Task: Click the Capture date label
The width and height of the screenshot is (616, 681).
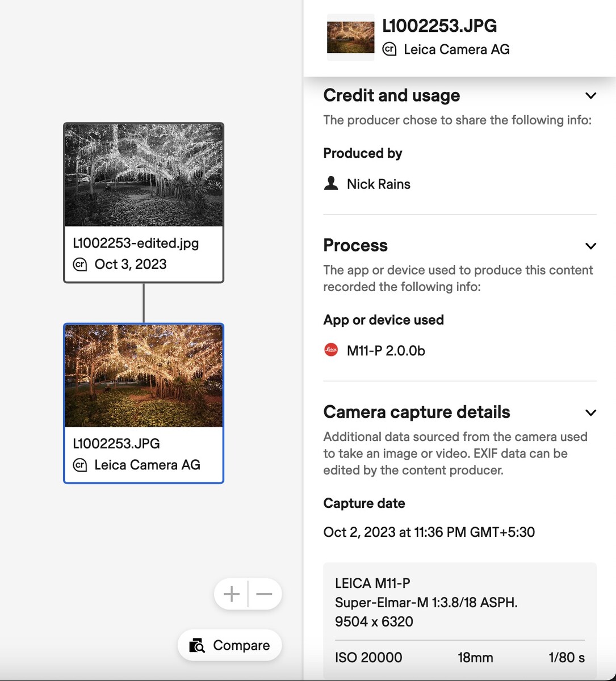Action: [x=364, y=503]
